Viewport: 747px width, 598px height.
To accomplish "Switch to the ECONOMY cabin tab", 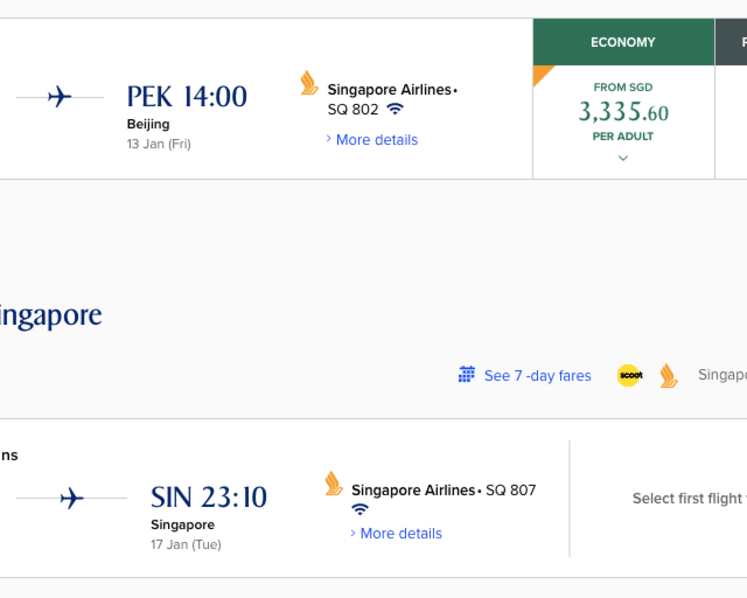I will (623, 42).
